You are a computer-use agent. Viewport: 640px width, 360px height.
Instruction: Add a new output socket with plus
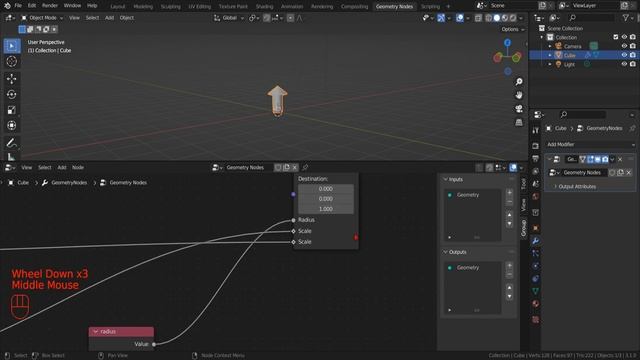tap(509, 265)
